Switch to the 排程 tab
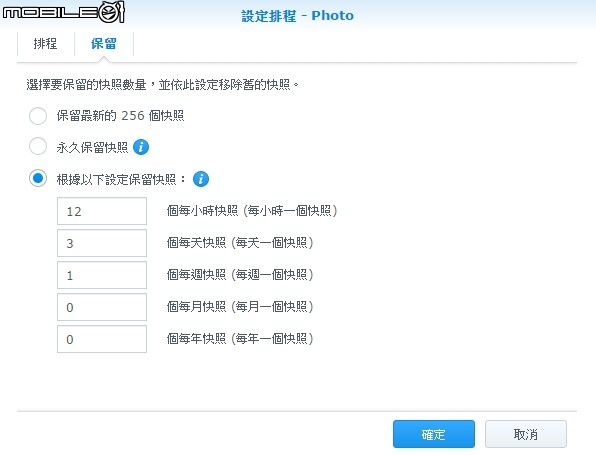 point(46,44)
